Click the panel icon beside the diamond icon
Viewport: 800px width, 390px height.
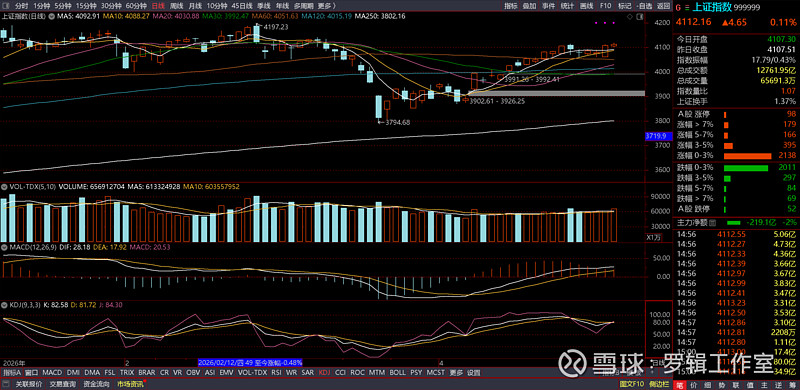tap(640, 17)
